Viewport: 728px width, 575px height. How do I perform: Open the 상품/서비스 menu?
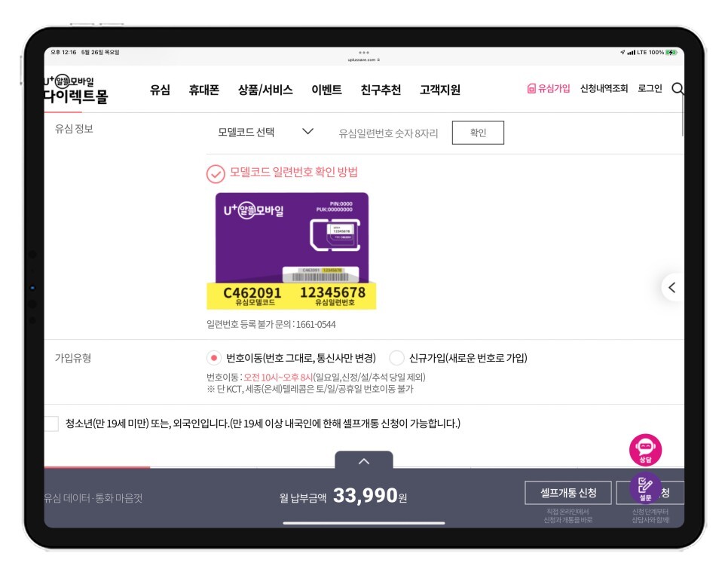(265, 90)
